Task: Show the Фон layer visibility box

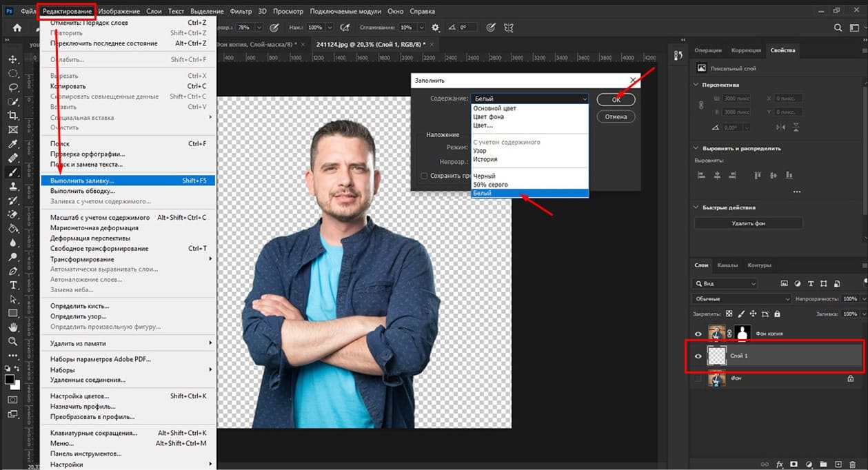Action: pos(698,378)
